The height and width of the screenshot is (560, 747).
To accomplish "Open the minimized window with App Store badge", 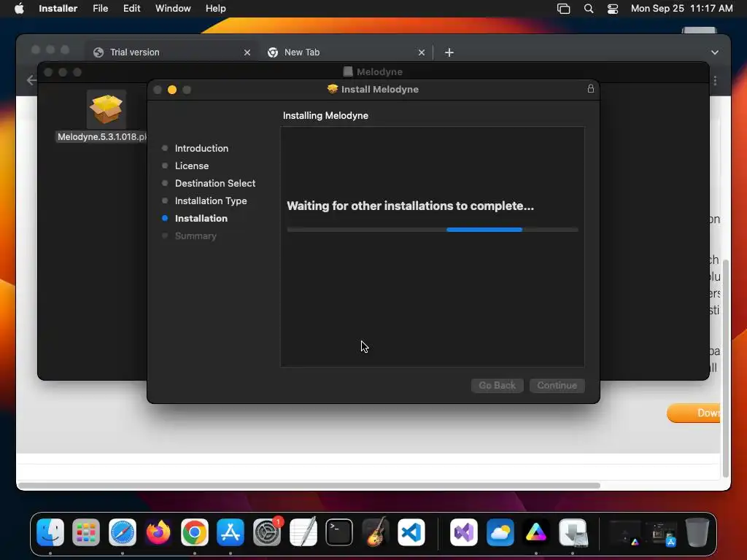I will [x=661, y=533].
